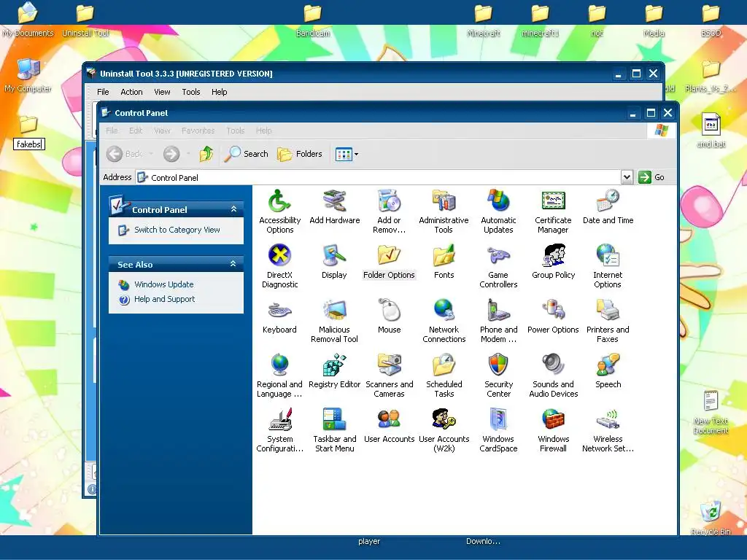Open Game Controllers icon
Viewport: 747px width, 560px height.
(x=498, y=267)
